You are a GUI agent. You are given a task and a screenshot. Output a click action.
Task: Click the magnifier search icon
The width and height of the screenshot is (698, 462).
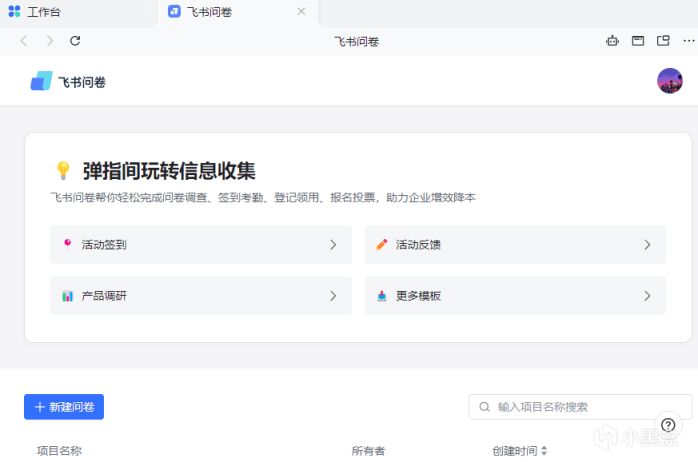[x=484, y=406]
